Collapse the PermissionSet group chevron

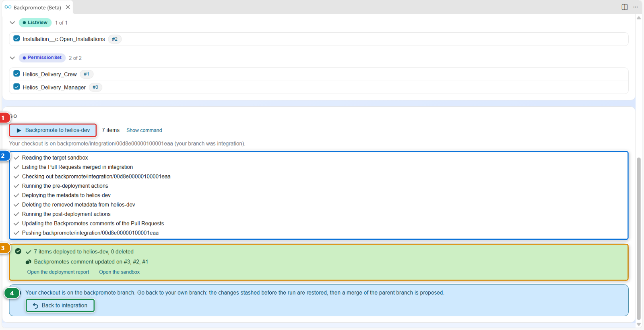pos(12,58)
